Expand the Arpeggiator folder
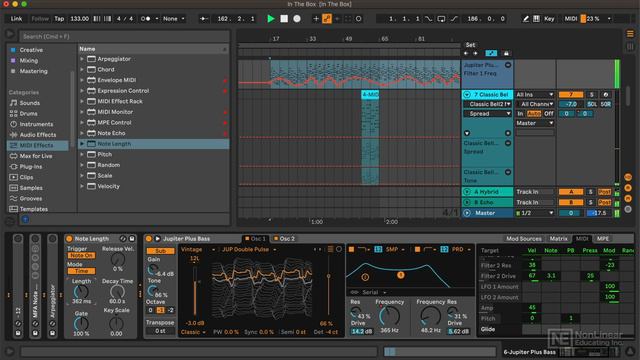 tap(82, 59)
